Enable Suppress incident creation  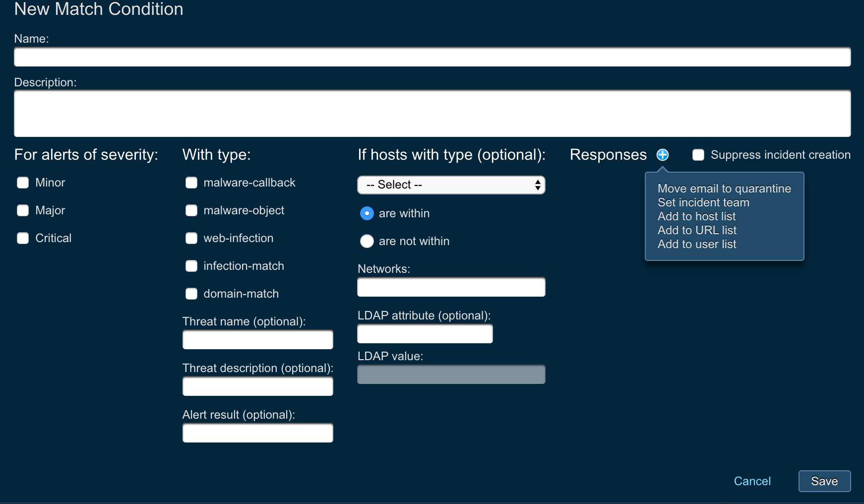click(x=698, y=155)
